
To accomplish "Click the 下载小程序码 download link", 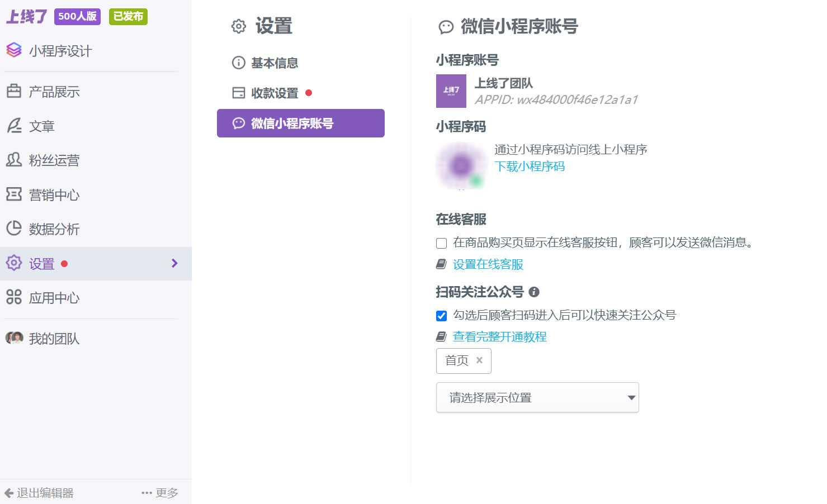I will pos(530,166).
